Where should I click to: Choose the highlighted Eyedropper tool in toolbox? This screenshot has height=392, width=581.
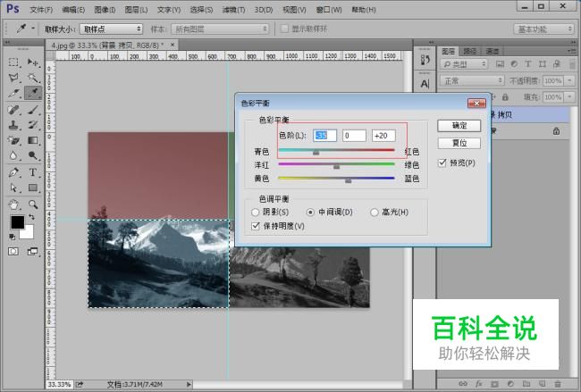coord(33,93)
